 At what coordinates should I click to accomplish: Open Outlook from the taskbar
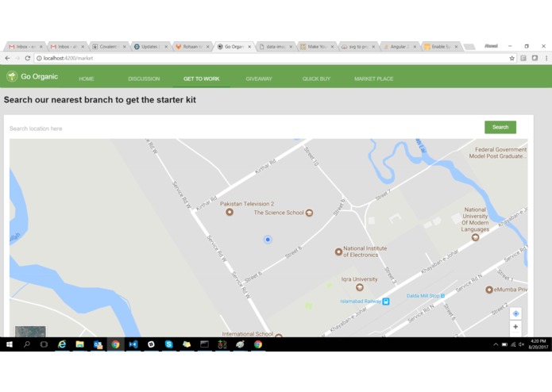(x=98, y=344)
